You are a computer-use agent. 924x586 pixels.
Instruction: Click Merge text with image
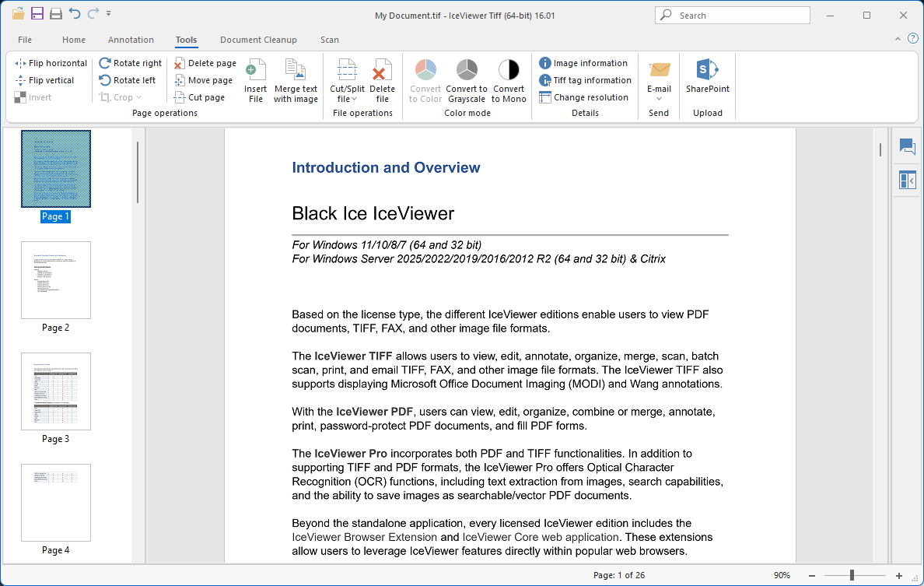coord(296,81)
